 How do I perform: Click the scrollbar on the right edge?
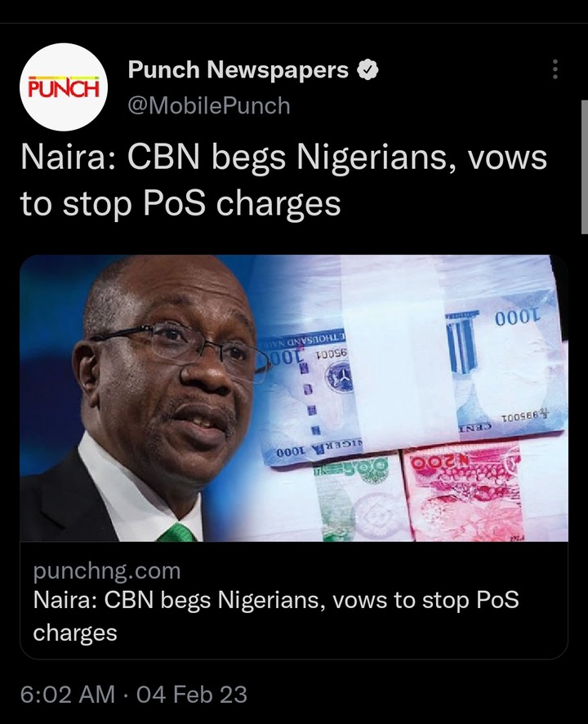584,167
